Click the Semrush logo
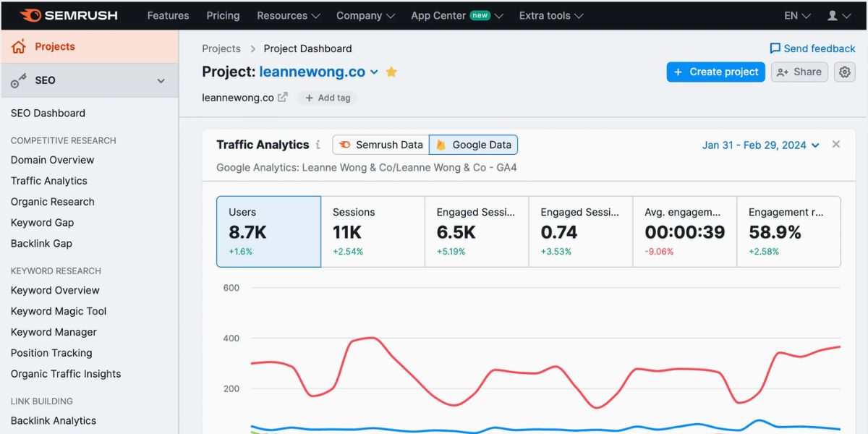 (69, 15)
